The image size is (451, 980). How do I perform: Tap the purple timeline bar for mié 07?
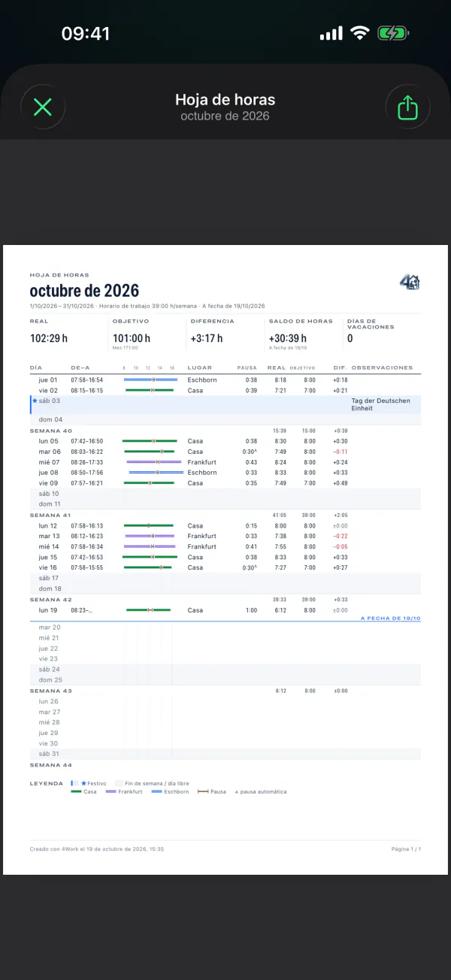click(x=154, y=462)
